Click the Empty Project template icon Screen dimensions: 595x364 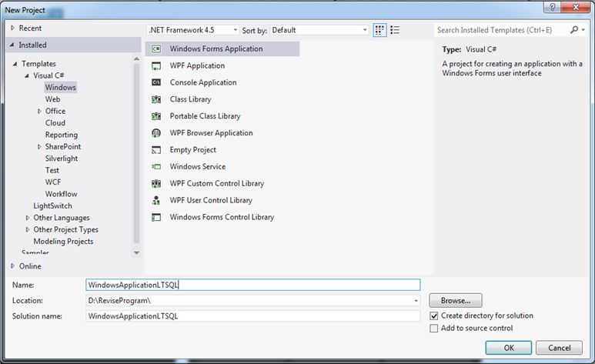(x=156, y=150)
